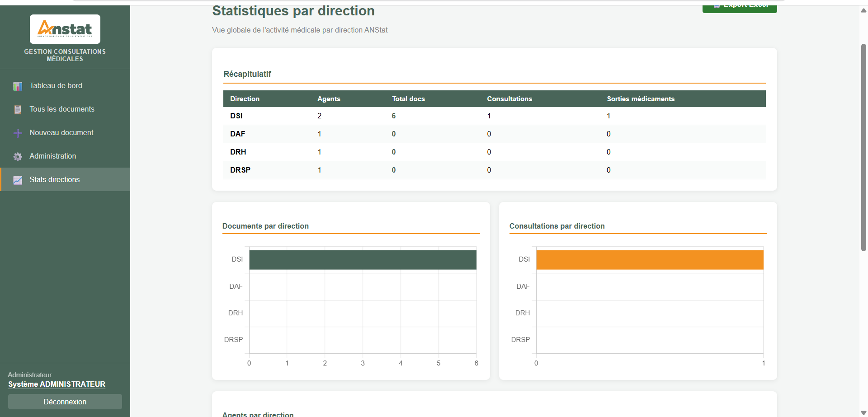Image resolution: width=868 pixels, height=417 pixels.
Task: Click the Tous les documents clipboard icon
Action: (x=18, y=109)
